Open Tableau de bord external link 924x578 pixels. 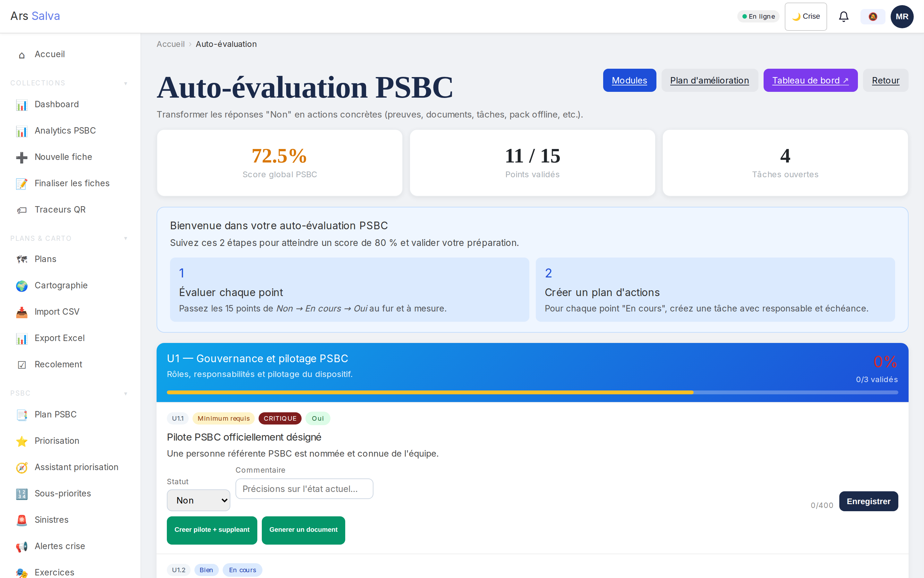click(810, 80)
